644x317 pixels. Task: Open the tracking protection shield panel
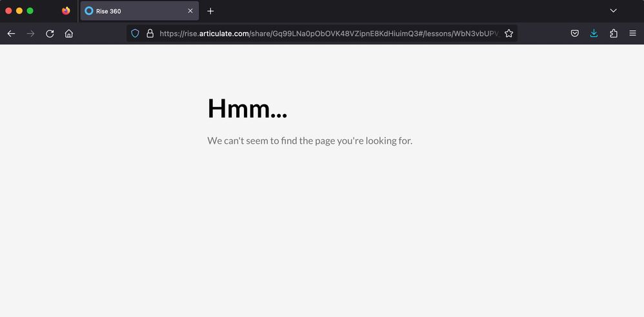coord(135,34)
